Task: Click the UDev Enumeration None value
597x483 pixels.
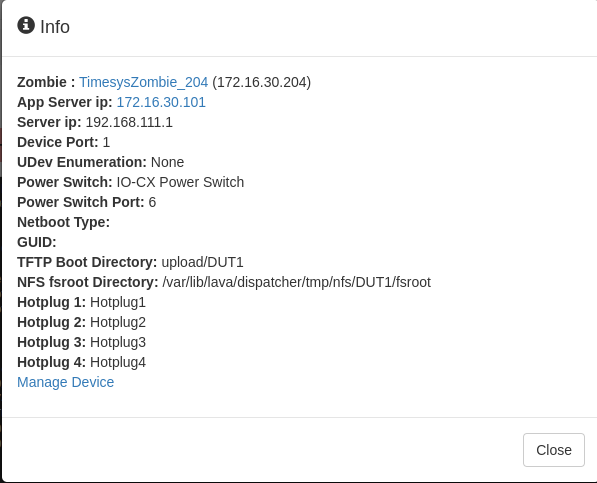Action: coord(168,162)
